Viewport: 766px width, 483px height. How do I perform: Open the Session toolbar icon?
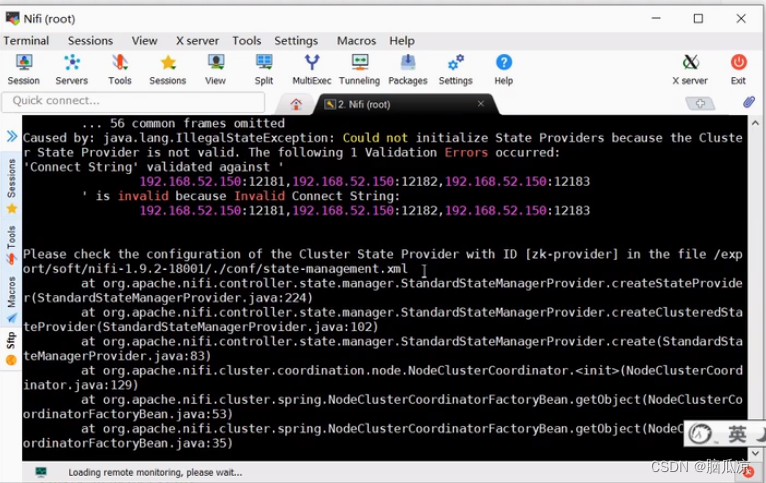point(23,69)
